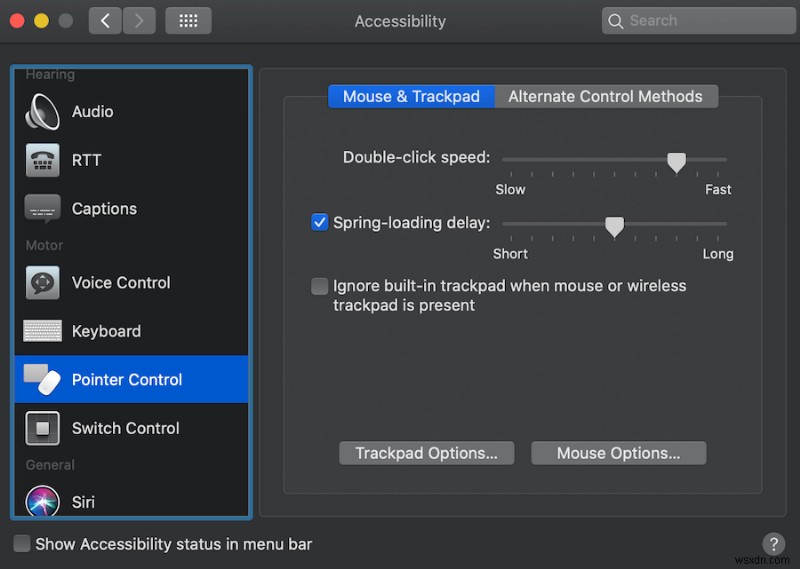Open the Captions sidebar icon
This screenshot has height=569, width=800.
click(42, 208)
